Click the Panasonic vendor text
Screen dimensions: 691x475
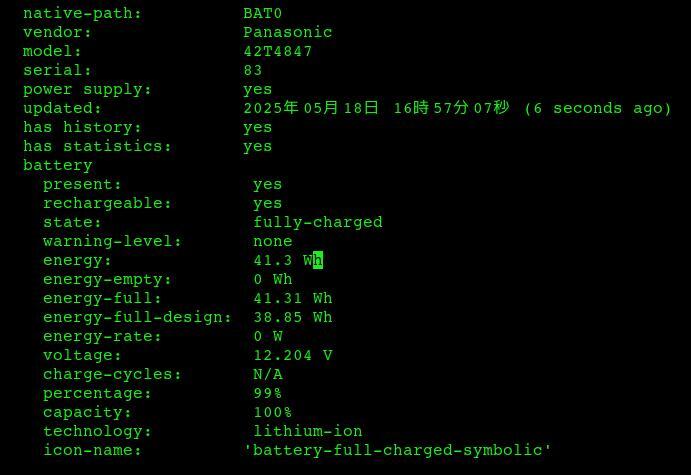coord(288,32)
